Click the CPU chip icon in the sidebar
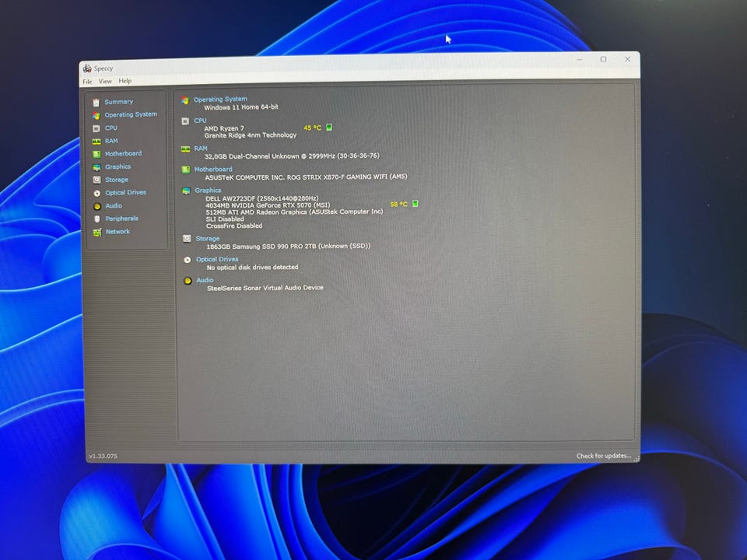Viewport: 747px width, 560px height. click(x=96, y=128)
